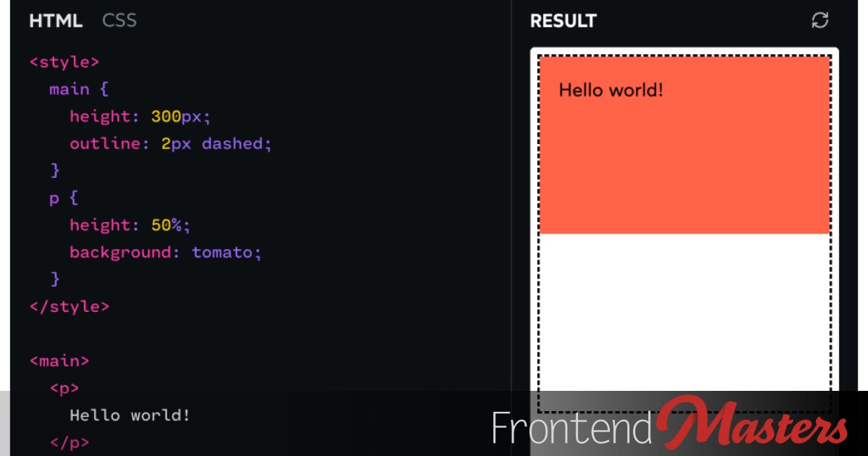
Task: Click the RESULT panel heading
Action: (563, 21)
